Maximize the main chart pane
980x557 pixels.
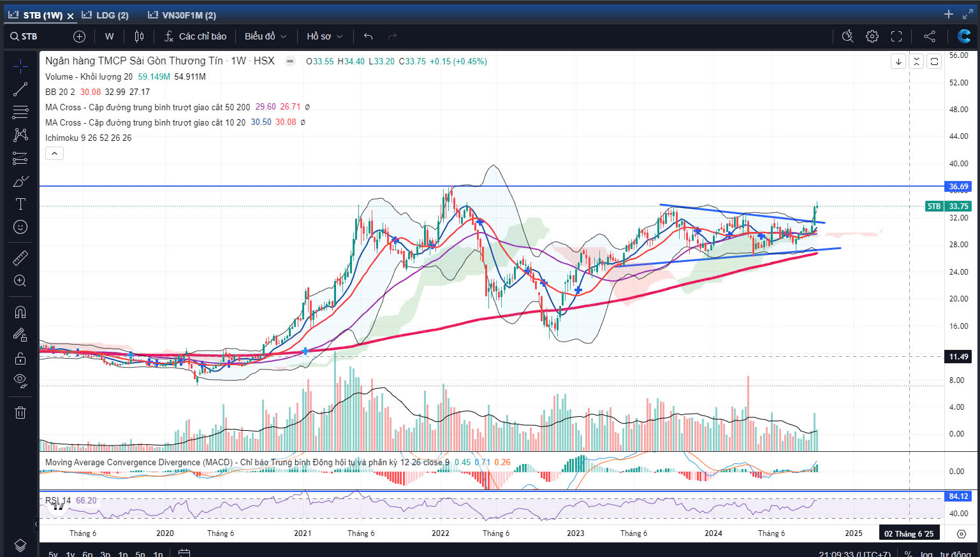[934, 61]
